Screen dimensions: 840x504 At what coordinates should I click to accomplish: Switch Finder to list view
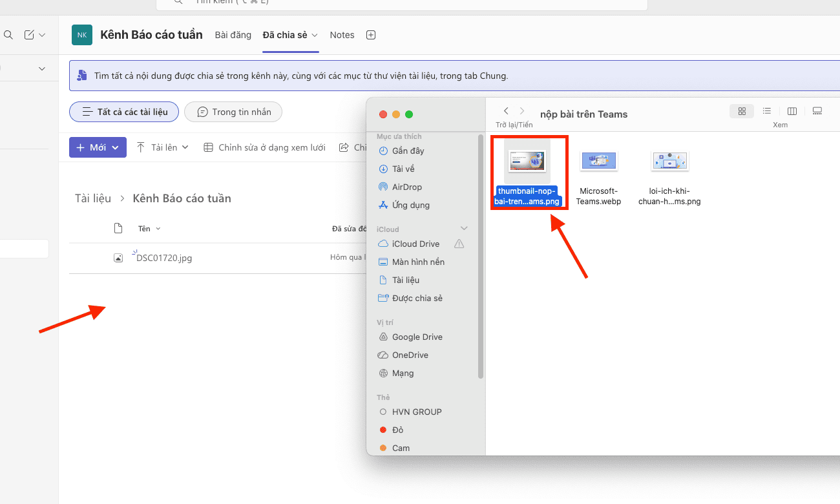tap(767, 111)
